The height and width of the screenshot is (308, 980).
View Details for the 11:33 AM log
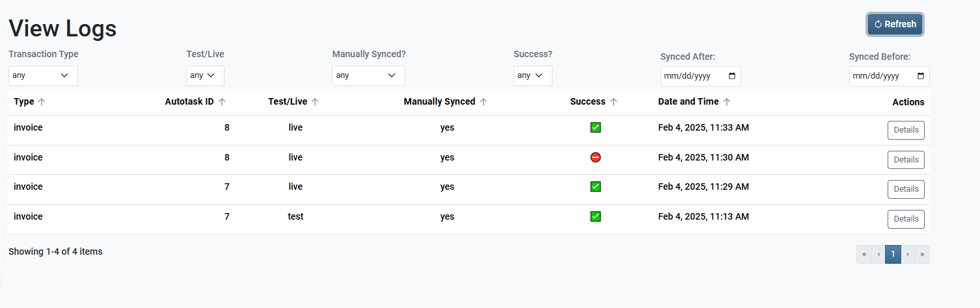point(906,130)
